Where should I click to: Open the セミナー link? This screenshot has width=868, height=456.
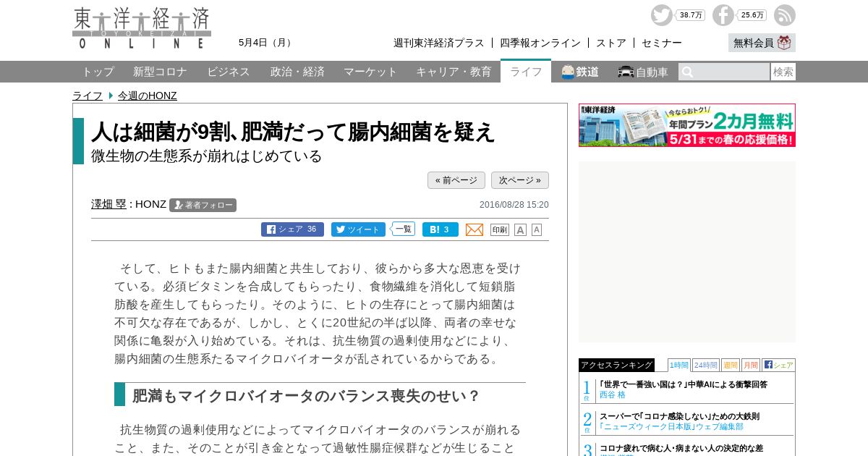click(x=662, y=43)
